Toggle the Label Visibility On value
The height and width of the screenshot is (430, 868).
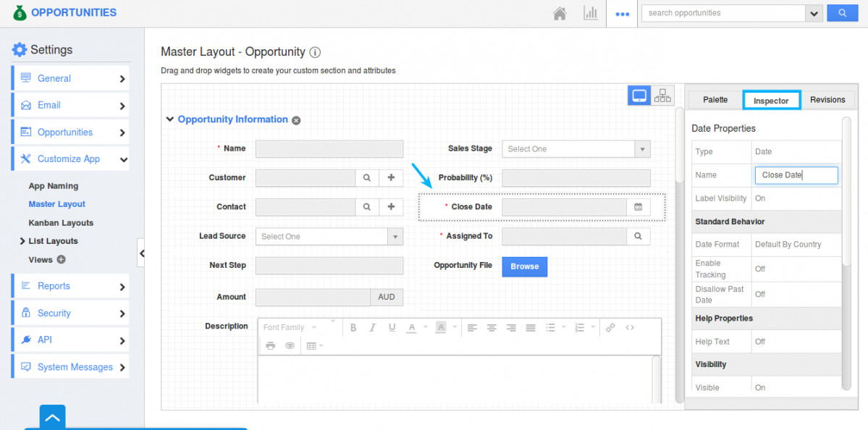tap(760, 198)
